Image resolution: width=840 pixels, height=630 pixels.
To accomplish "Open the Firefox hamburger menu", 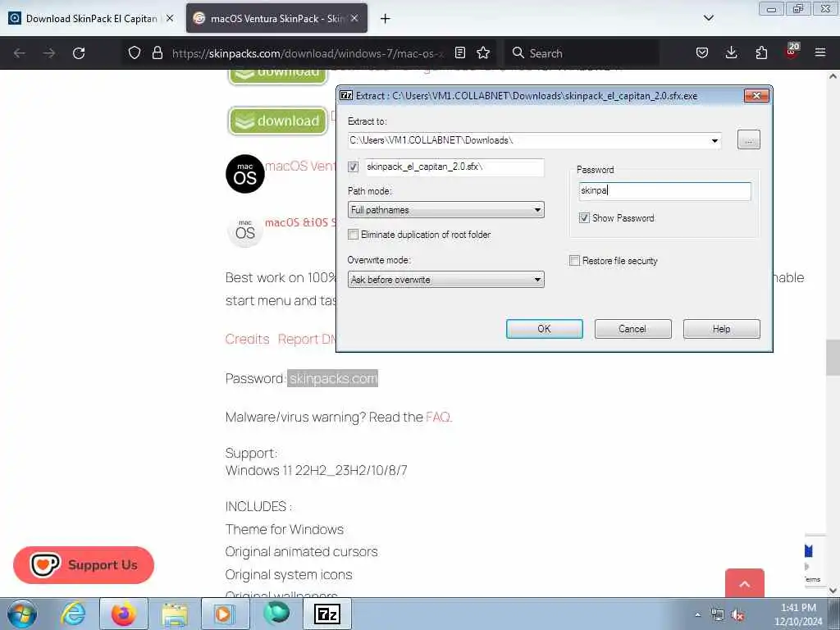I will pyautogui.click(x=820, y=52).
